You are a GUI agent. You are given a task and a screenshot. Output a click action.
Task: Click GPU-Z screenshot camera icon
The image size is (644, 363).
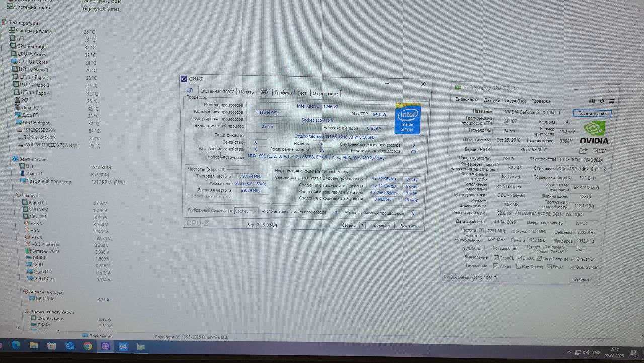(x=593, y=101)
